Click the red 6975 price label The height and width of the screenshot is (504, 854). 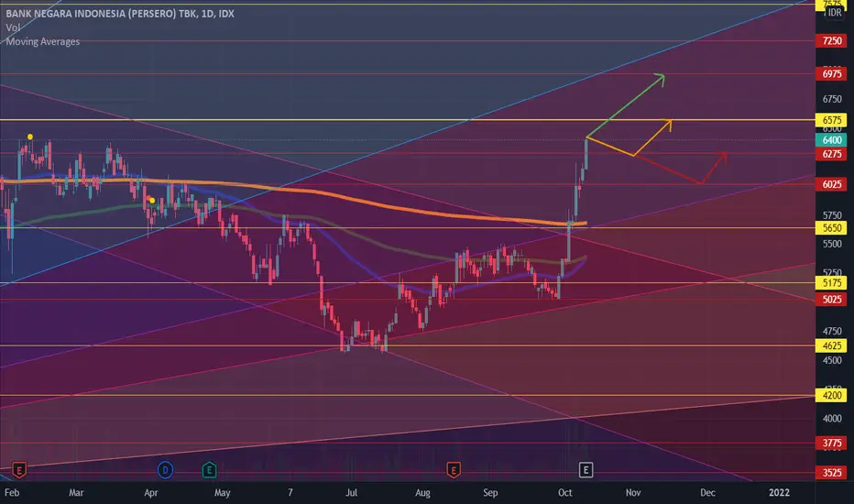click(831, 73)
